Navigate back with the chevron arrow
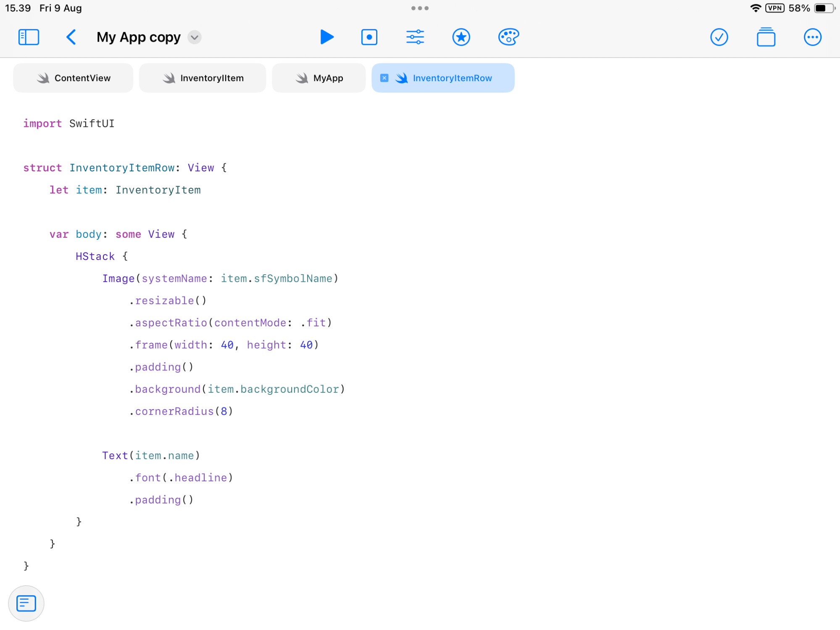Viewport: 840px width, 630px height. (71, 37)
